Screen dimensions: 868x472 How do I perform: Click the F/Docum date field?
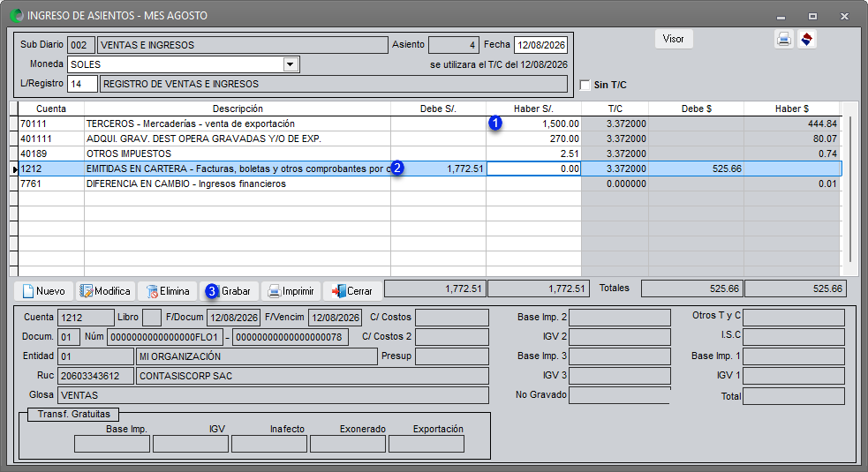[x=234, y=318]
